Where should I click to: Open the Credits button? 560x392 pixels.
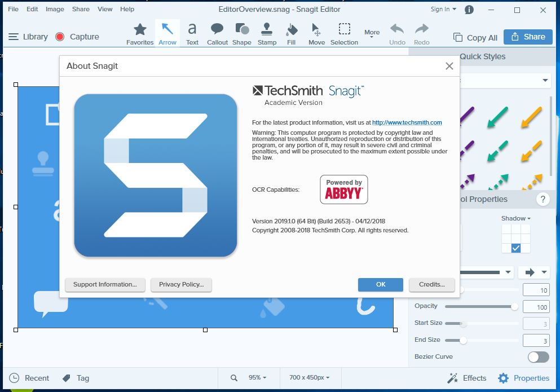click(432, 284)
